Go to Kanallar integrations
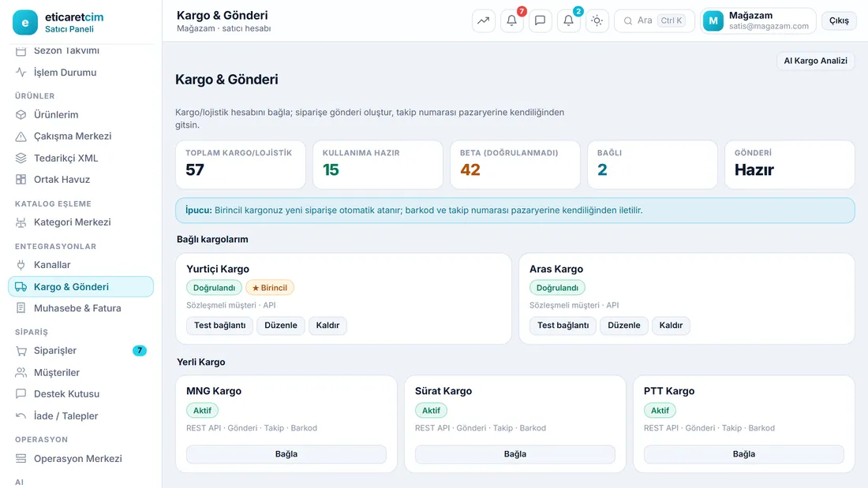 click(x=80, y=265)
